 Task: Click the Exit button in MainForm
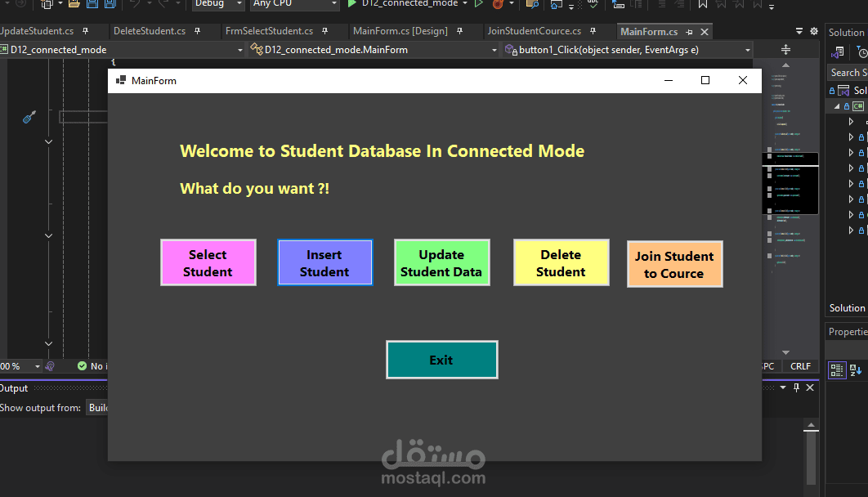[441, 360]
